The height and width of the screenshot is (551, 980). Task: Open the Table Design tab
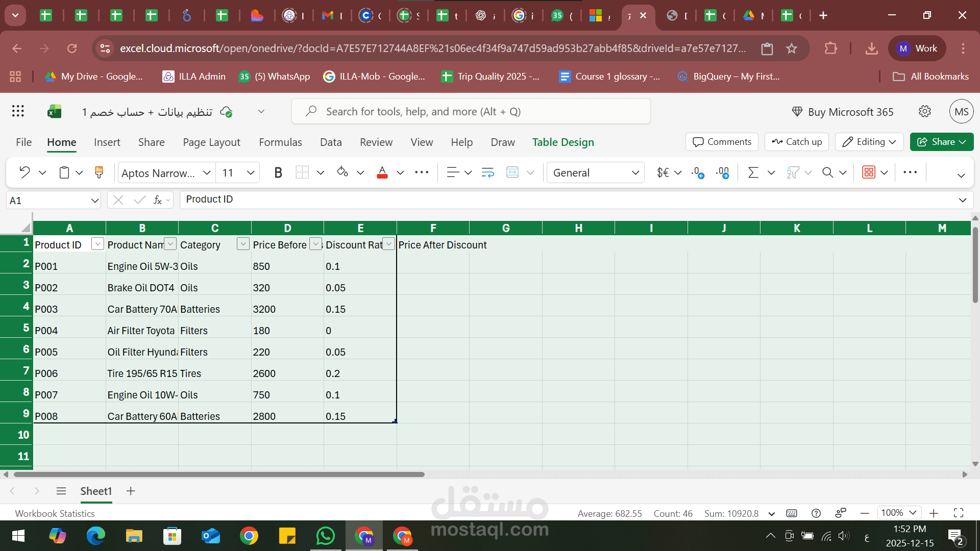tap(563, 142)
